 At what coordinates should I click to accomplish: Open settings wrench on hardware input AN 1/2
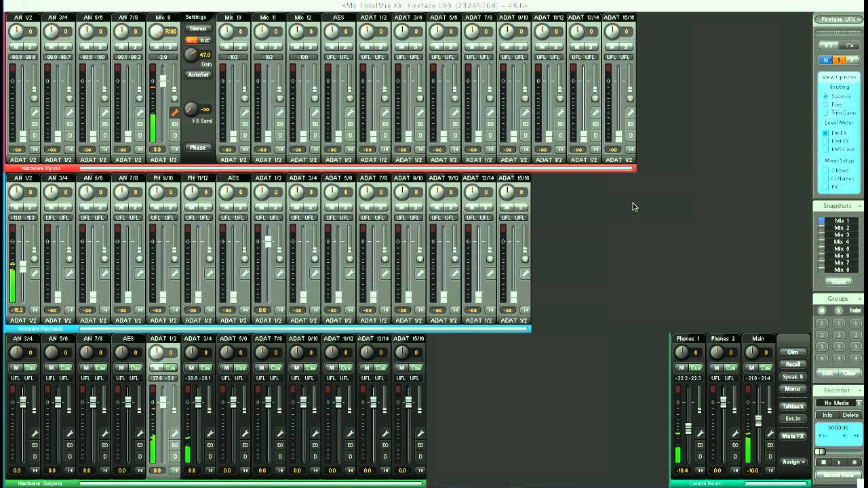pos(35,113)
